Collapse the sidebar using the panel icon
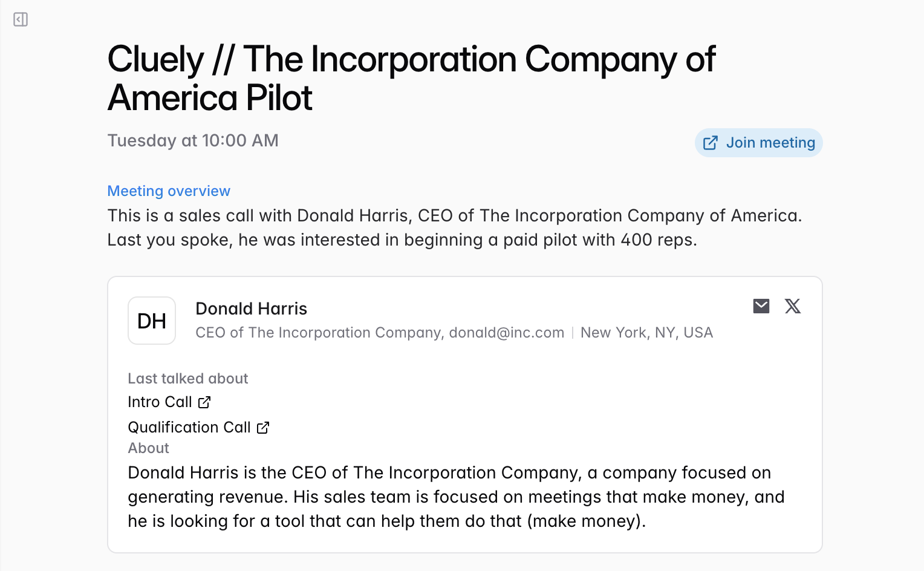The height and width of the screenshot is (571, 924). pos(21,20)
